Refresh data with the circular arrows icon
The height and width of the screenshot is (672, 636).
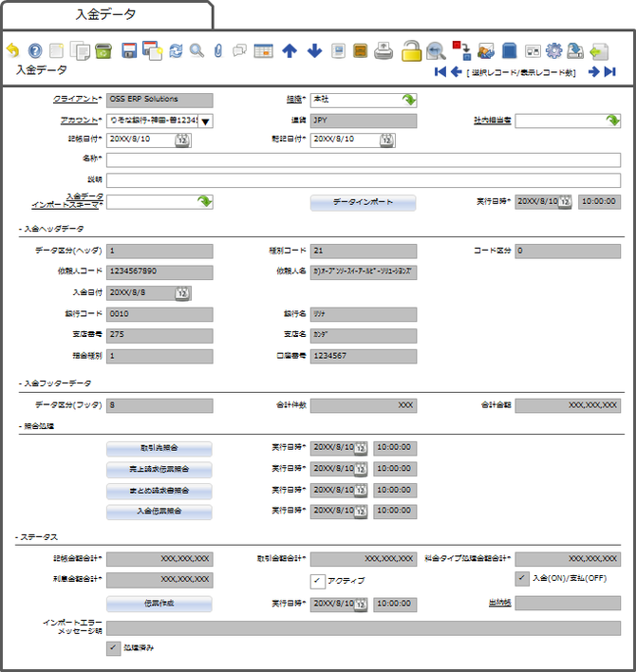pos(176,51)
